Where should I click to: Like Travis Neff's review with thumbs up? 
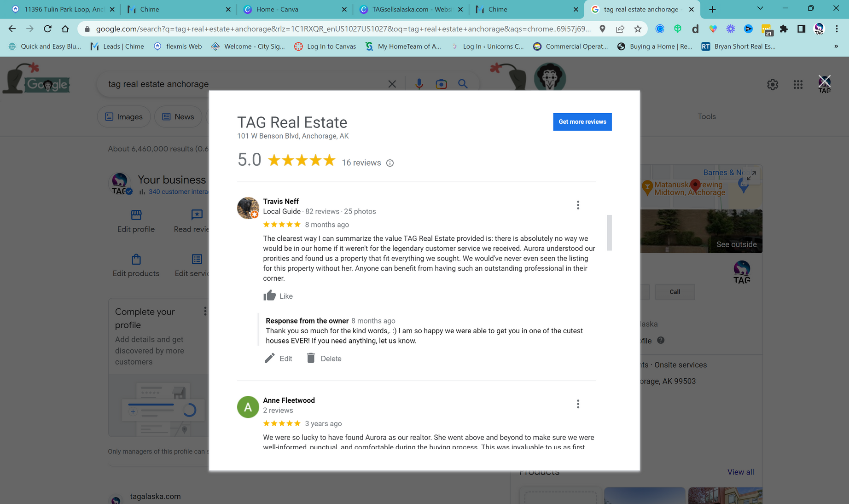270,295
